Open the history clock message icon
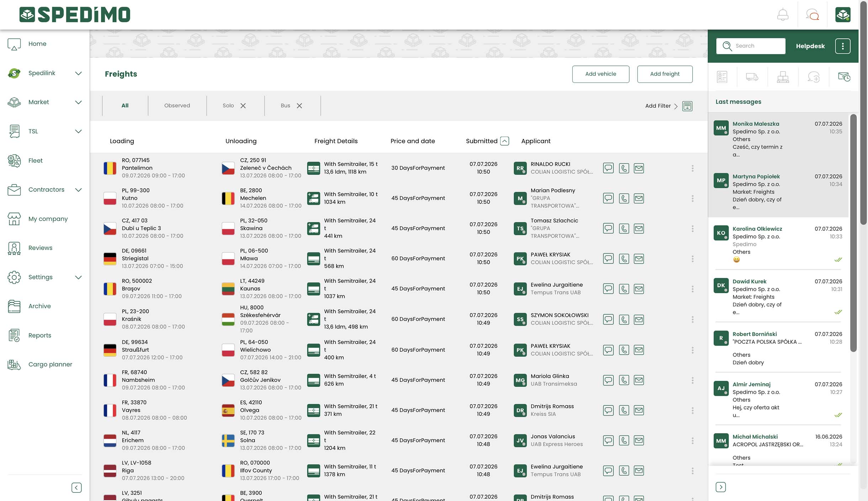 pyautogui.click(x=844, y=77)
